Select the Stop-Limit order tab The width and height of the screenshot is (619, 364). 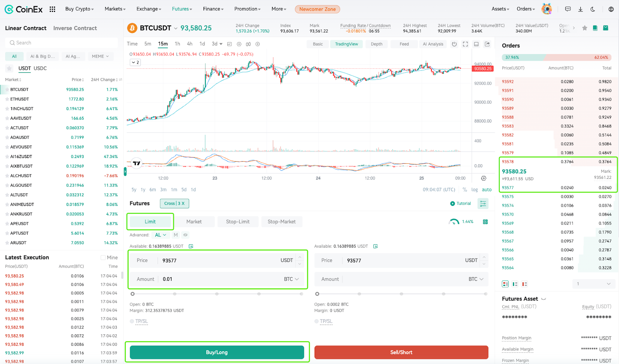[x=238, y=222]
